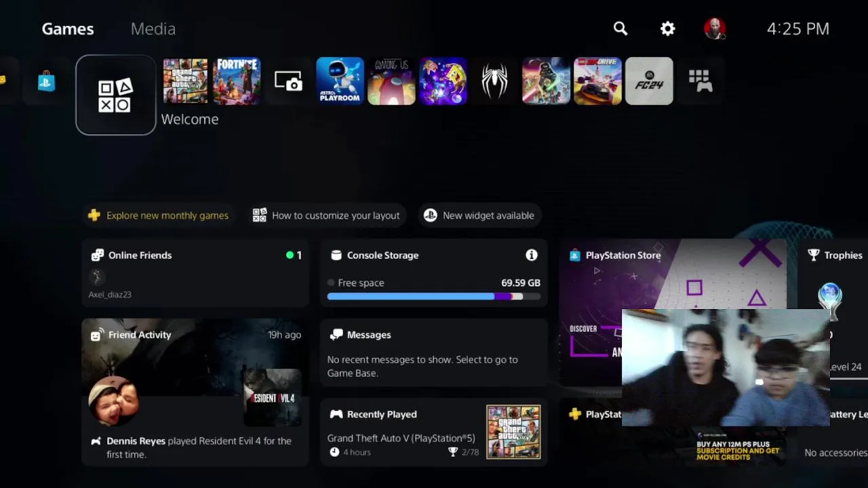868x488 pixels.
Task: Click the 4 hours playtime text
Action: [357, 452]
